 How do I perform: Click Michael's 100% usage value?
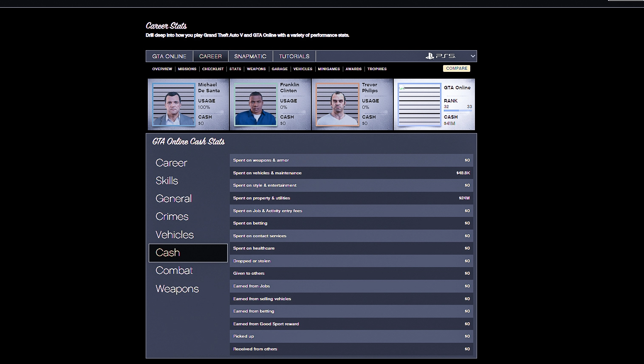point(204,107)
